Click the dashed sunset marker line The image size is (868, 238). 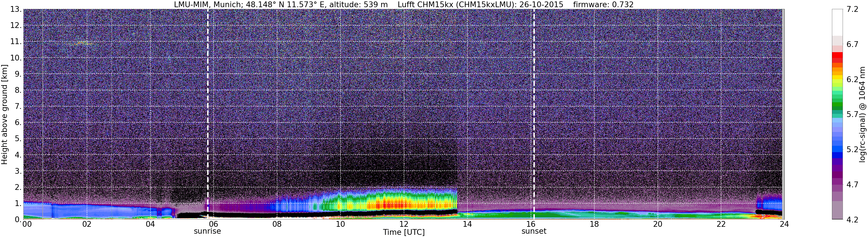(x=534, y=114)
